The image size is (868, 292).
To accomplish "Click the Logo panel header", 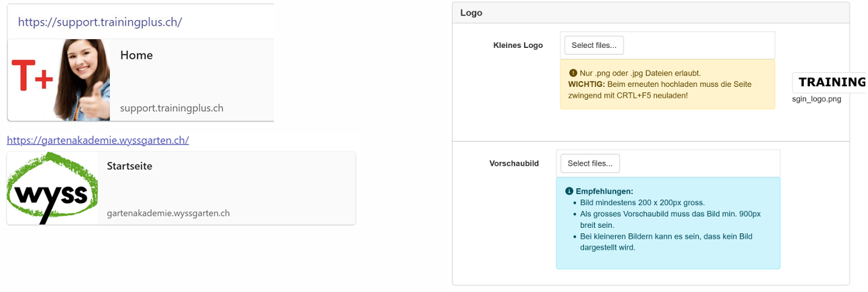I will pyautogui.click(x=471, y=13).
